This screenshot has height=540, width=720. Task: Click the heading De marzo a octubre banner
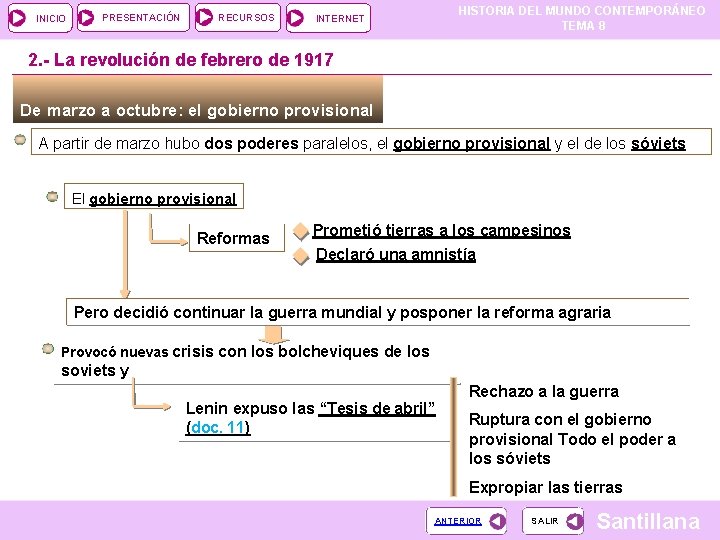(x=197, y=99)
